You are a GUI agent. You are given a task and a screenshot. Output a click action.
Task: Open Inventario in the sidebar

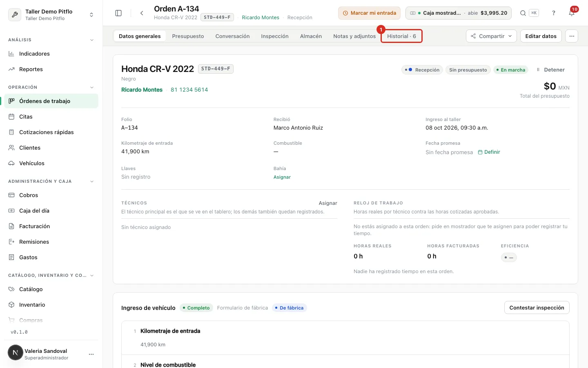click(x=51, y=305)
